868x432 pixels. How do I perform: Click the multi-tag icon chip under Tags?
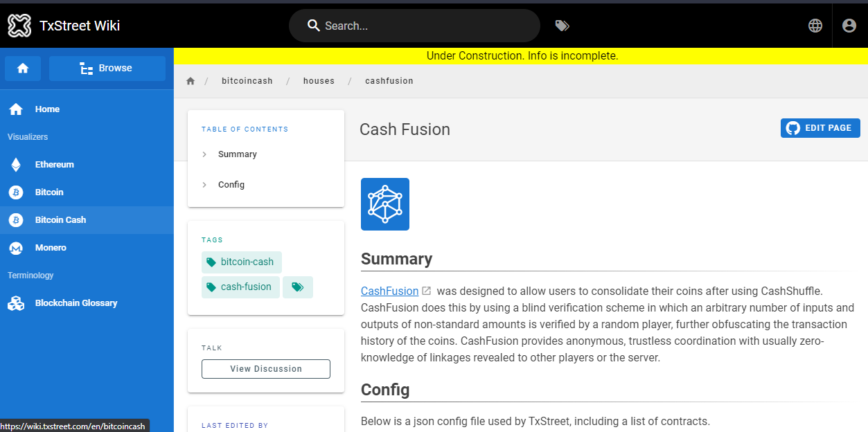298,287
